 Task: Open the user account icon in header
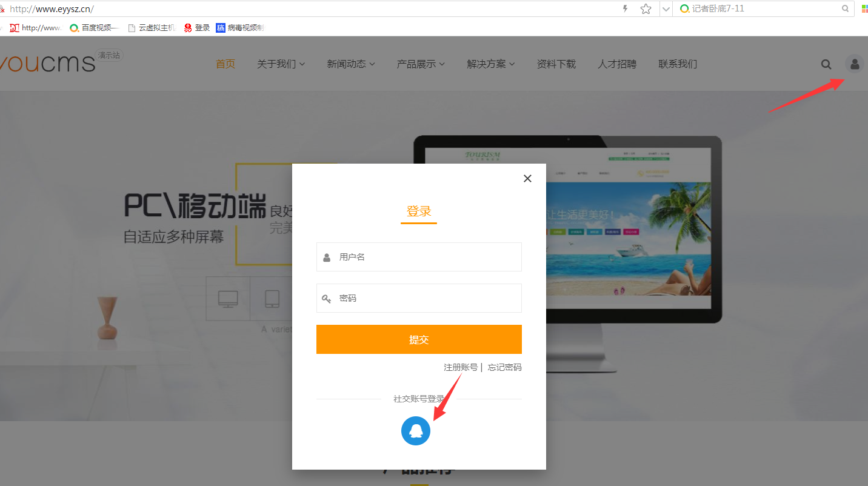pos(854,64)
